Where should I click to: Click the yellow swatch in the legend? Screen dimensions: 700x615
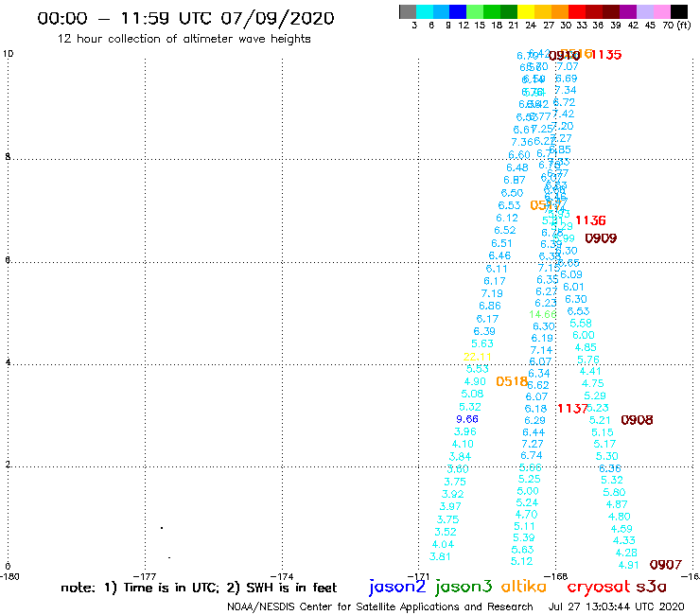pos(526,11)
